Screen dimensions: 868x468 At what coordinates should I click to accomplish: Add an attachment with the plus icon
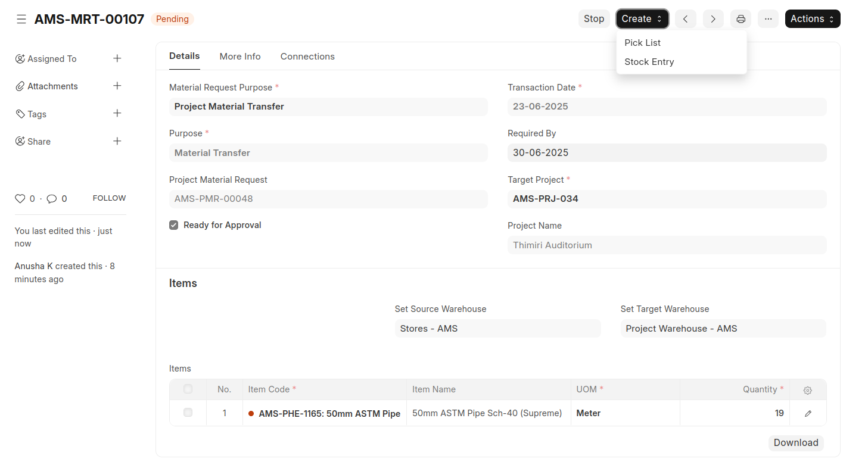117,86
